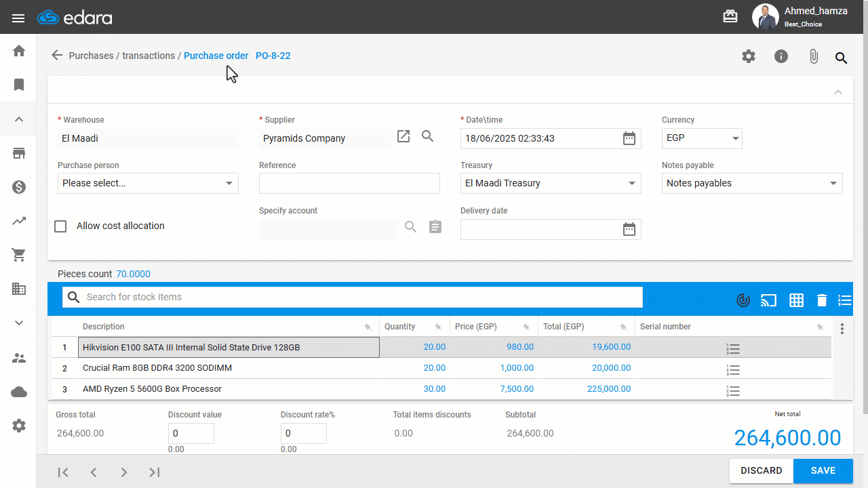
Task: Pin the Price (EGP) column
Action: (526, 327)
